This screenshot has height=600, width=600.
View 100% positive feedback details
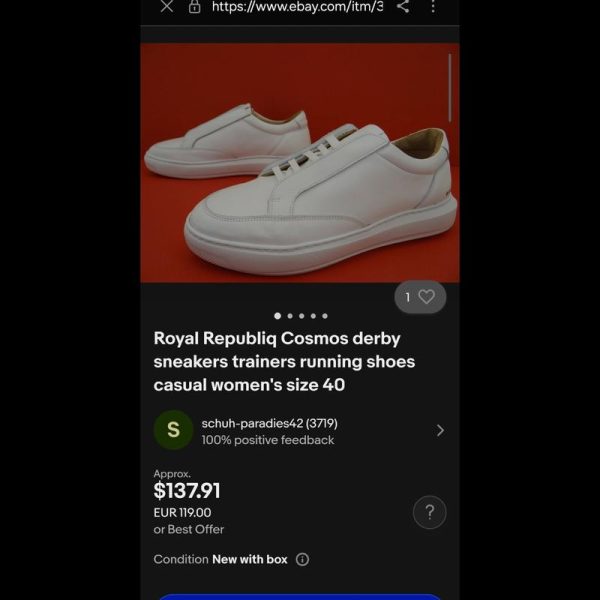pos(268,440)
